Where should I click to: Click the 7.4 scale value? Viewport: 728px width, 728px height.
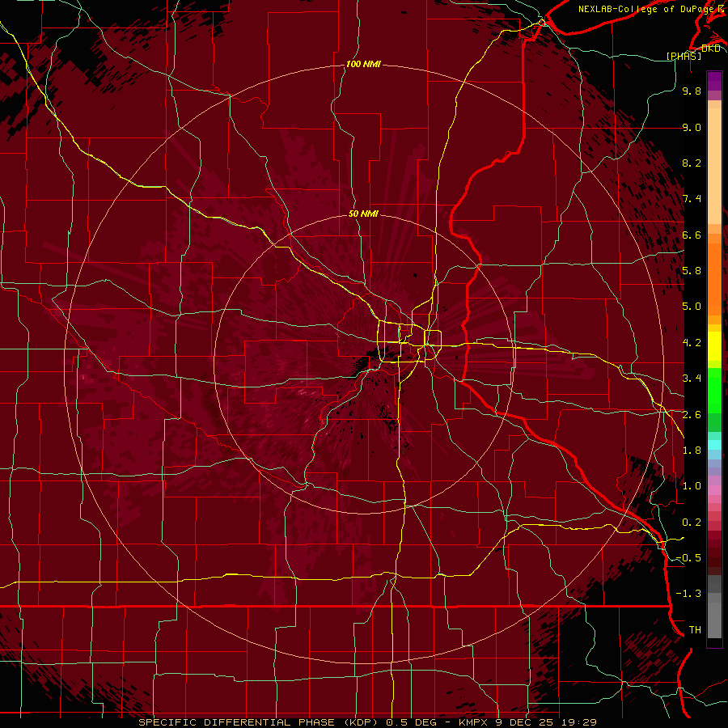(692, 199)
